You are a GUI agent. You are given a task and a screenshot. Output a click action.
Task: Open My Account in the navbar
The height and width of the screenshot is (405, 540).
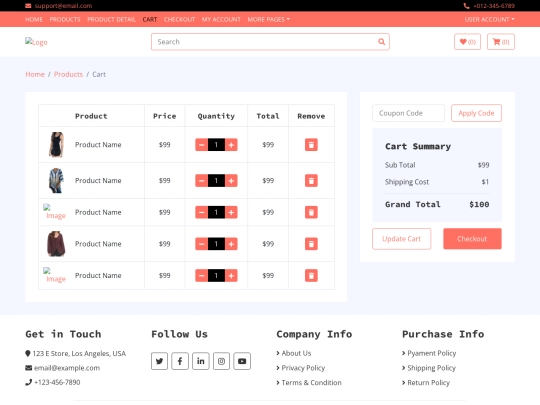coord(221,20)
